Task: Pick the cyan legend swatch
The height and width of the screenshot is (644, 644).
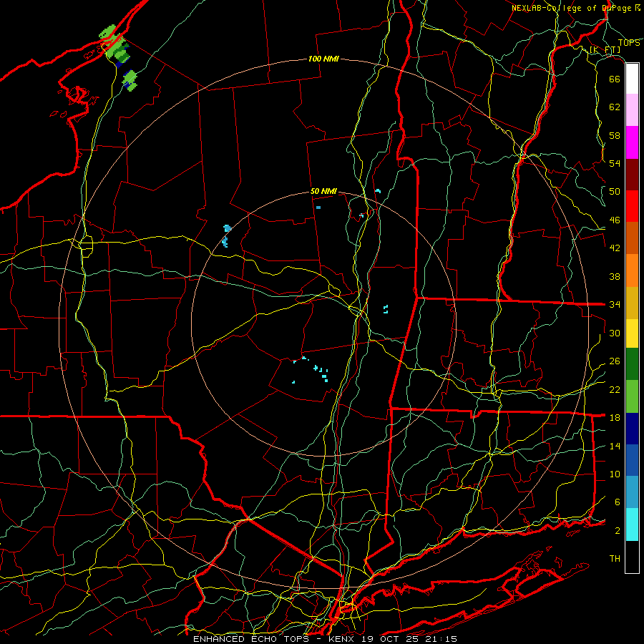Action: pos(632,525)
